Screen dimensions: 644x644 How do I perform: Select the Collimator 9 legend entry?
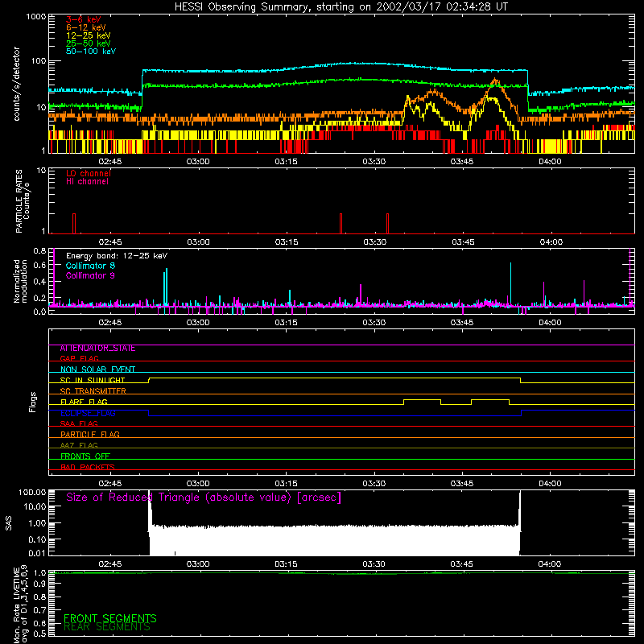pyautogui.click(x=90, y=275)
